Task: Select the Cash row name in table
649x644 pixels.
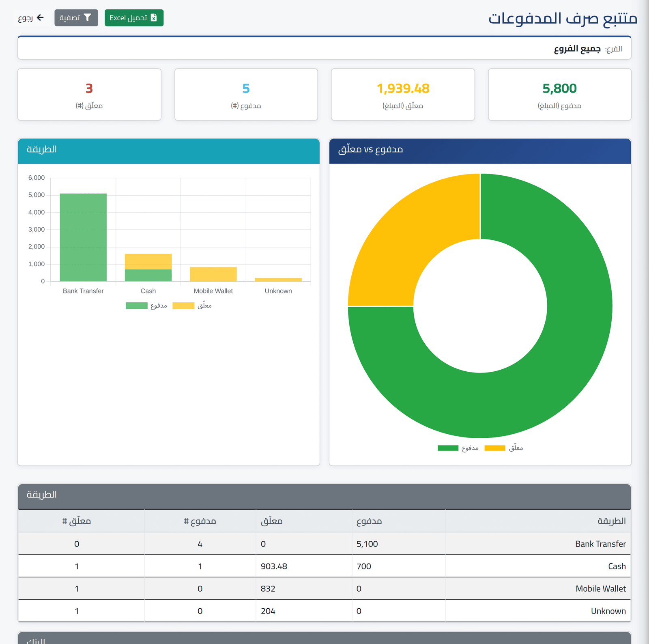Action: 617,566
